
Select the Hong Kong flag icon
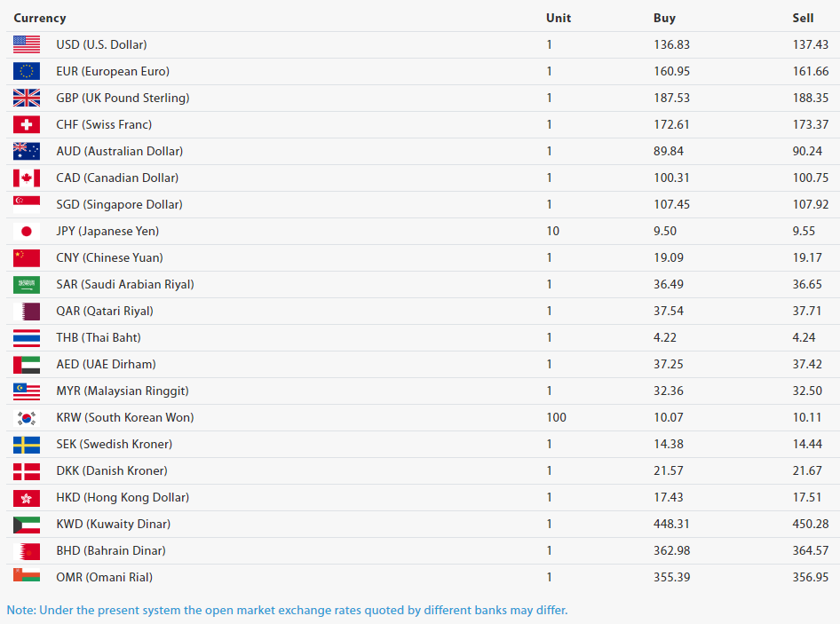point(27,498)
